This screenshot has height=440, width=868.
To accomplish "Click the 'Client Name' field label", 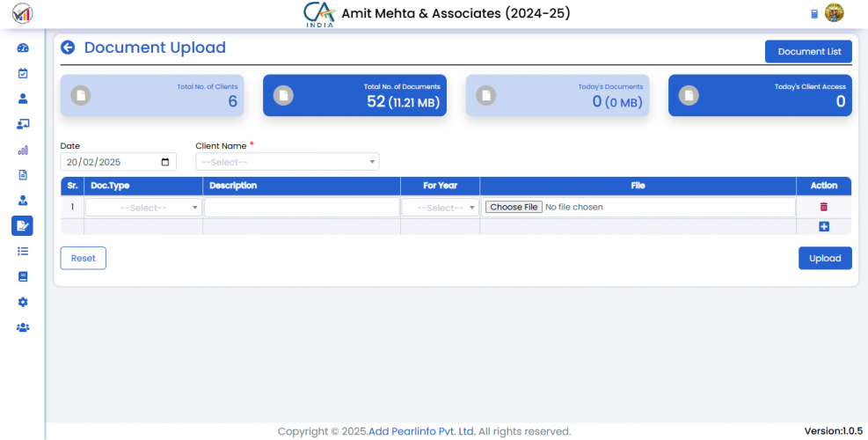I will click(221, 146).
